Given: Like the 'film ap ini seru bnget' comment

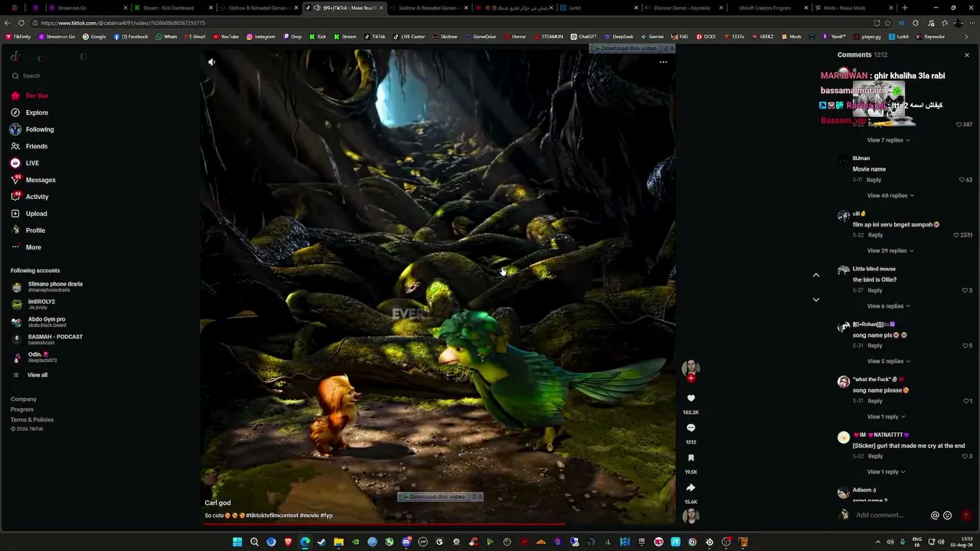Looking at the screenshot, I should 957,235.
